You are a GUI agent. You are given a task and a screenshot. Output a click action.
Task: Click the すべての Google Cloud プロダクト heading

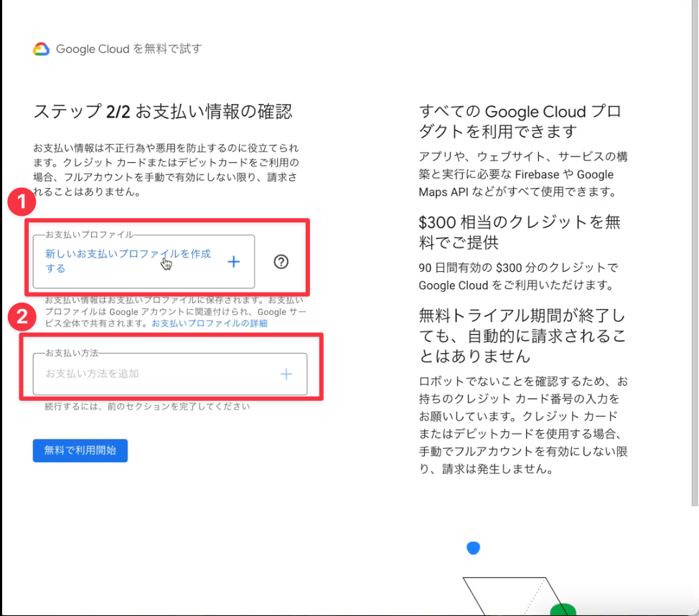(x=520, y=121)
